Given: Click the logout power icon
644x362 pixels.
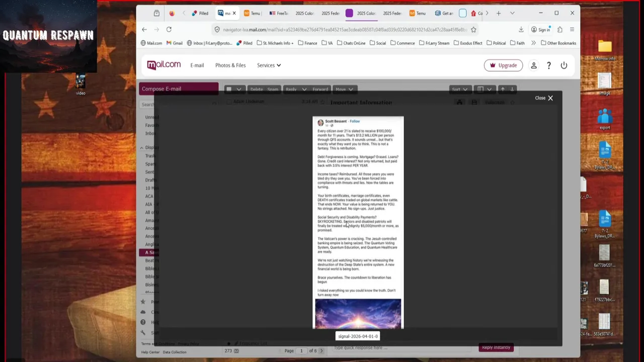Looking at the screenshot, I should click(564, 65).
